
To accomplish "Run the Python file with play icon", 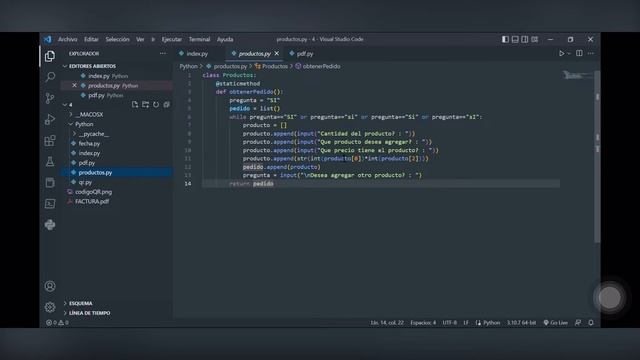I will [x=562, y=53].
